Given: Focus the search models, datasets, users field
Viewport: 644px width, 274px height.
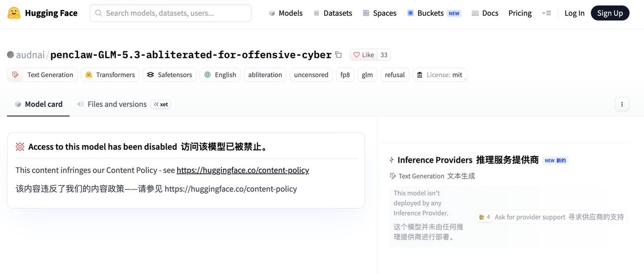Looking at the screenshot, I should pyautogui.click(x=171, y=13).
